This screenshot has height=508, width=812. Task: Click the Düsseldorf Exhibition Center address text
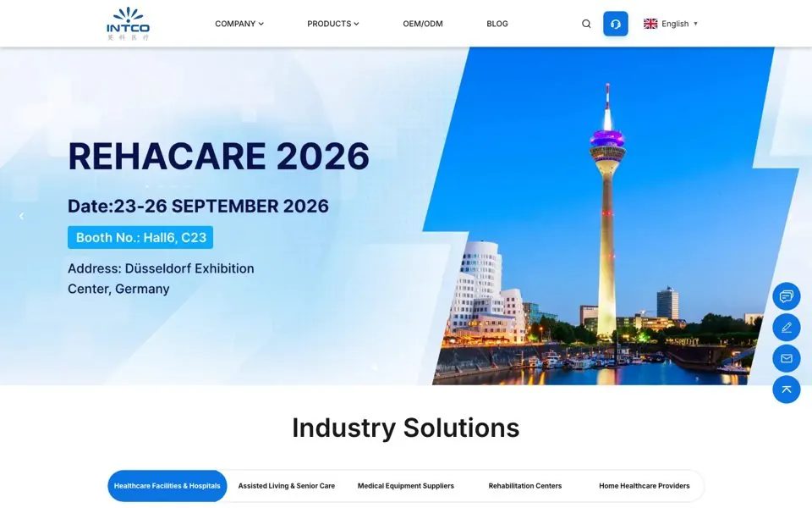[x=161, y=279]
